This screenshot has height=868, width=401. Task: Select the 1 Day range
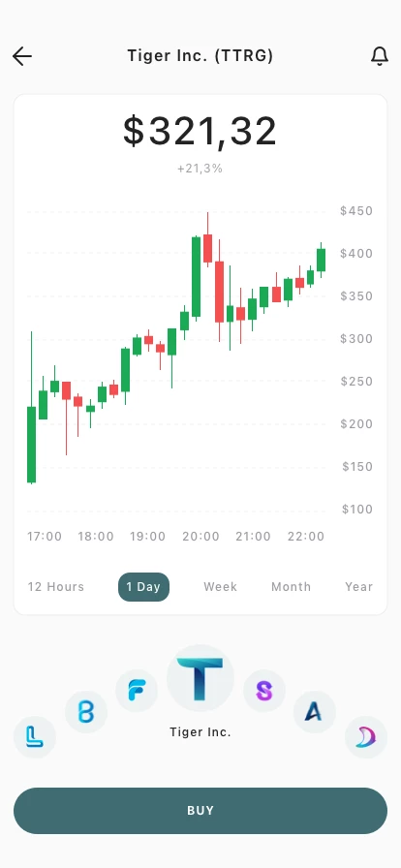pyautogui.click(x=143, y=587)
